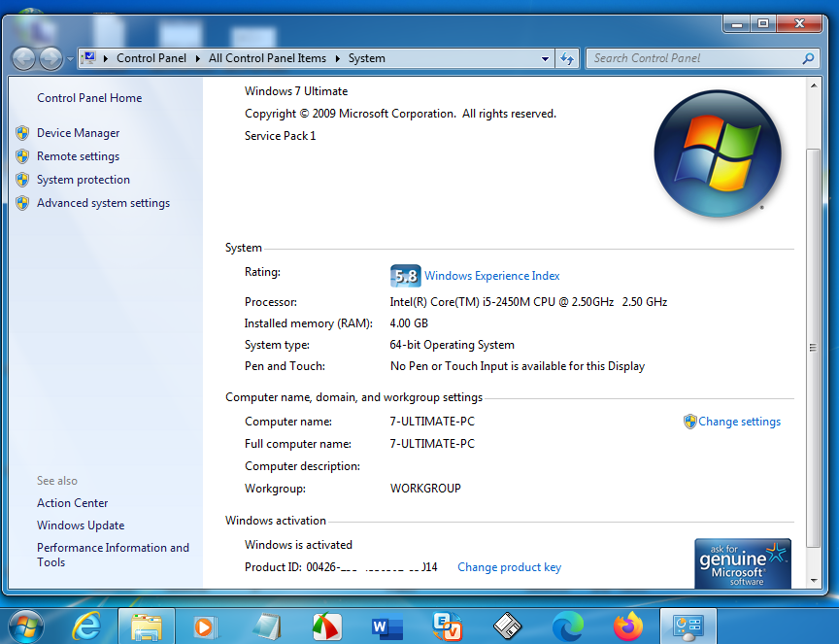The height and width of the screenshot is (644, 839).
Task: Click the Forward navigation button
Action: [50, 58]
